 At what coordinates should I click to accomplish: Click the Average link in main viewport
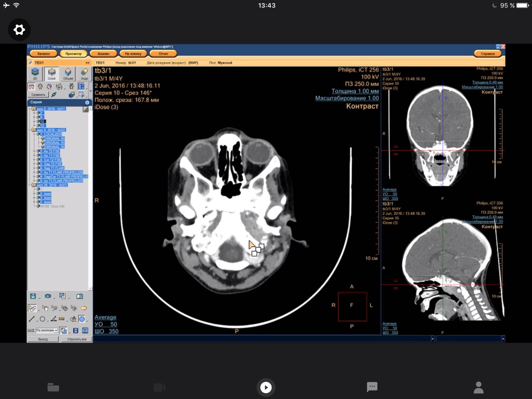click(105, 317)
